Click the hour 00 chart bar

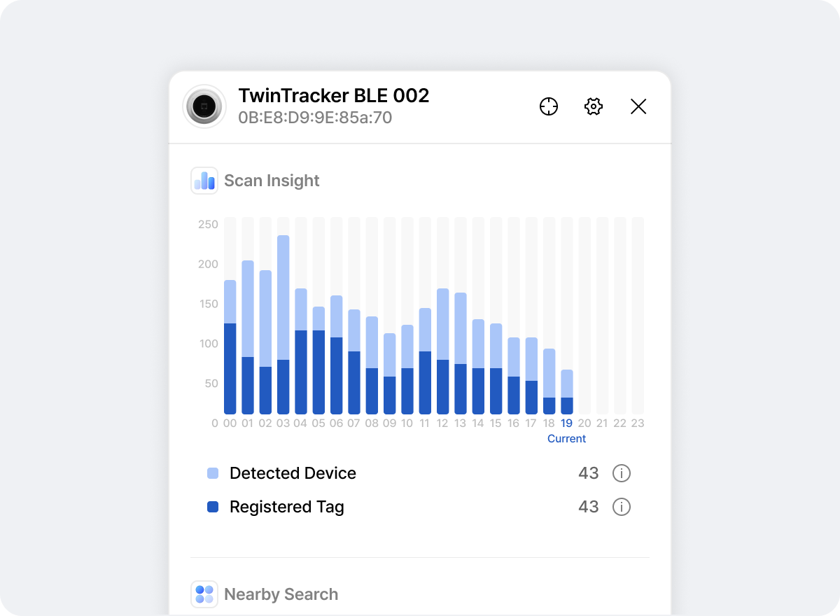tap(230, 346)
